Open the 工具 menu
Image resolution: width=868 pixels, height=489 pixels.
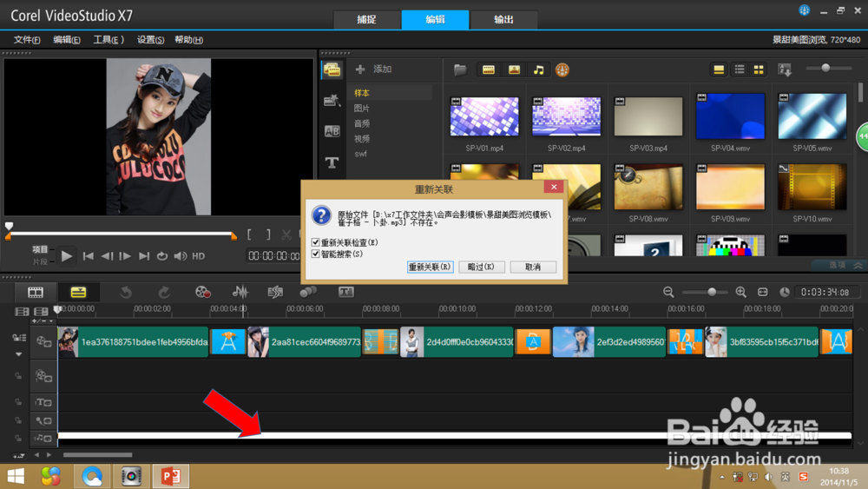click(108, 40)
